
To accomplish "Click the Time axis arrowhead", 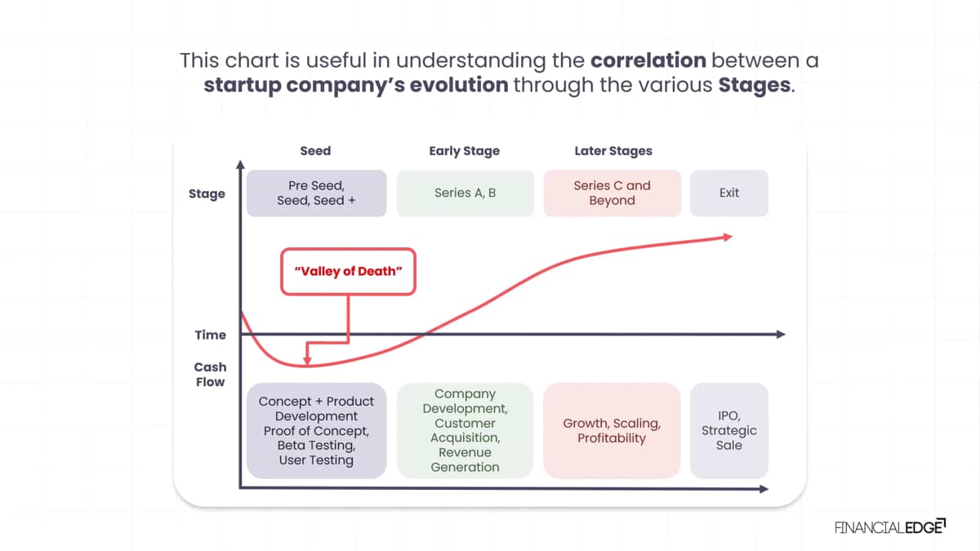I will point(780,335).
